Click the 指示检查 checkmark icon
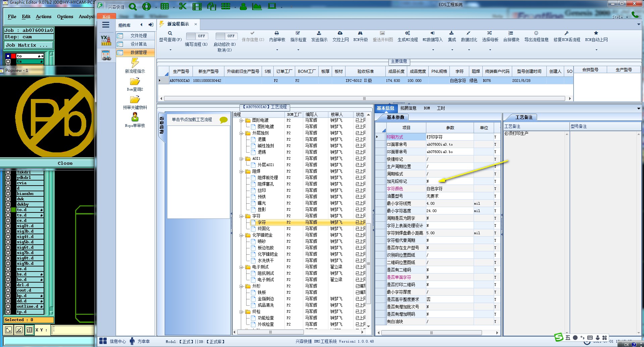This screenshot has height=347, width=644. (x=298, y=33)
